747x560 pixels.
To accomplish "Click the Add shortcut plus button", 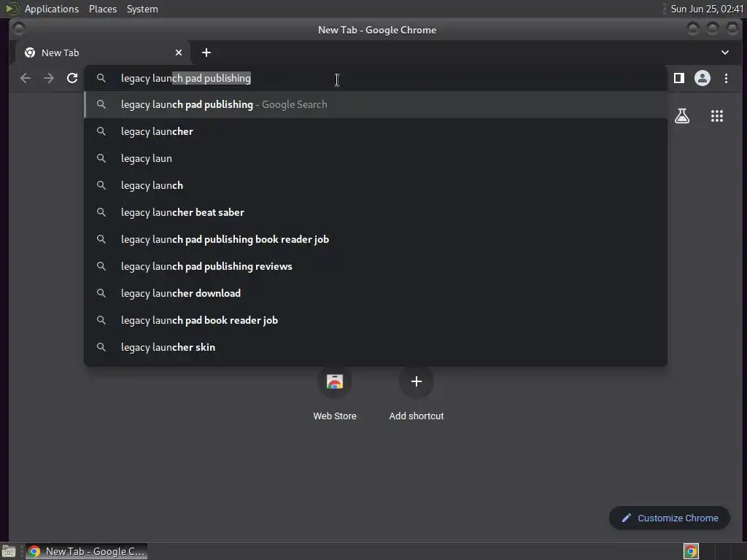I will (417, 381).
